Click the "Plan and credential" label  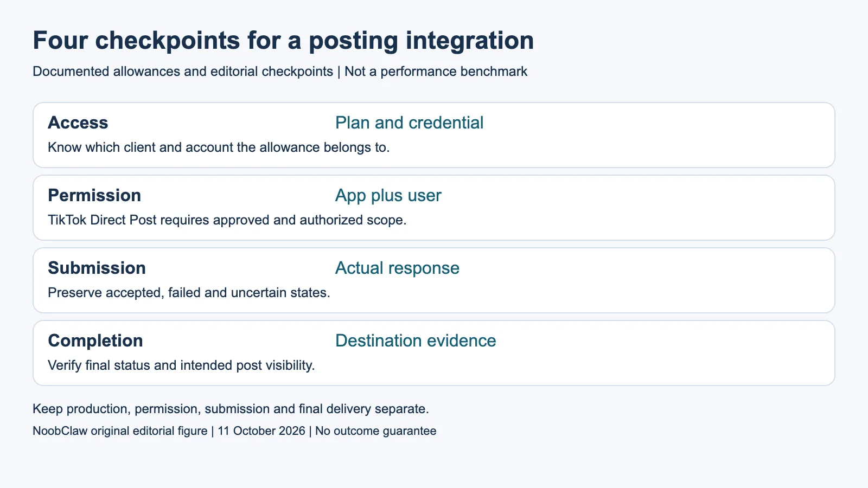click(409, 123)
